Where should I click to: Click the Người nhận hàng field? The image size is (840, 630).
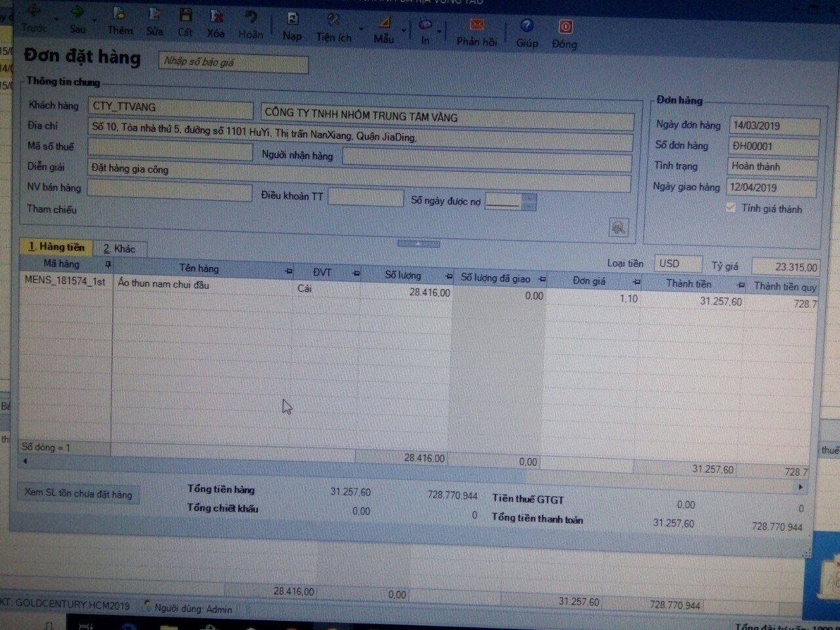click(x=486, y=159)
